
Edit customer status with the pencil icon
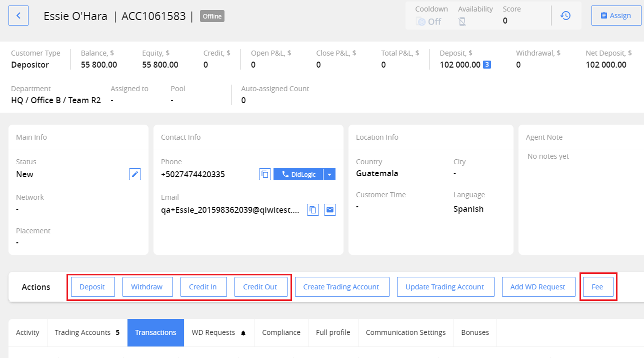point(134,174)
